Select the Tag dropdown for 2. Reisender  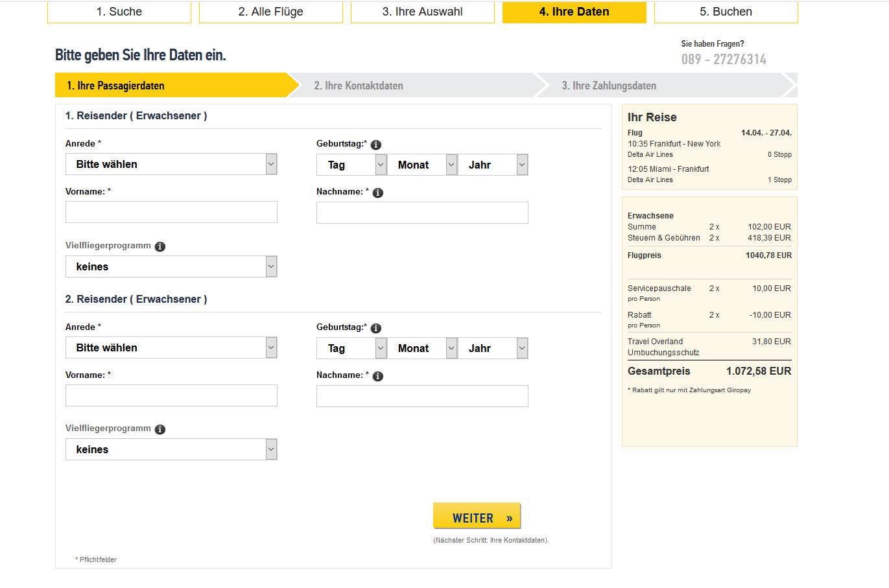coord(351,348)
